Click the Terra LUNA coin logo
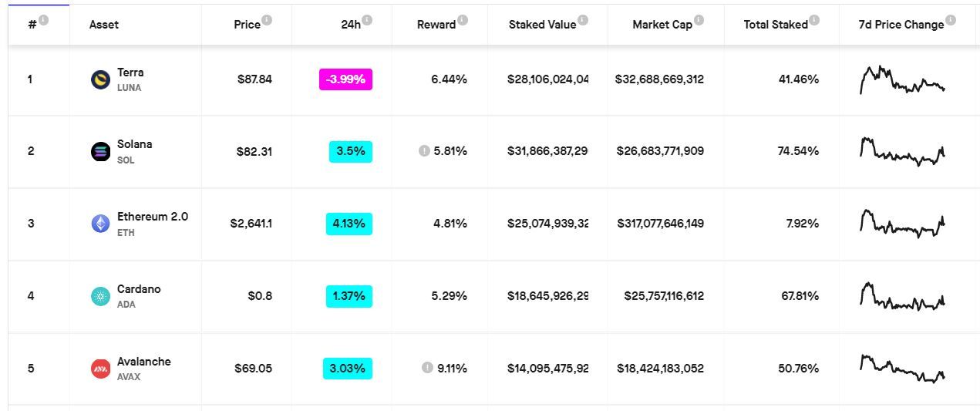Image resolution: width=980 pixels, height=411 pixels. click(101, 79)
